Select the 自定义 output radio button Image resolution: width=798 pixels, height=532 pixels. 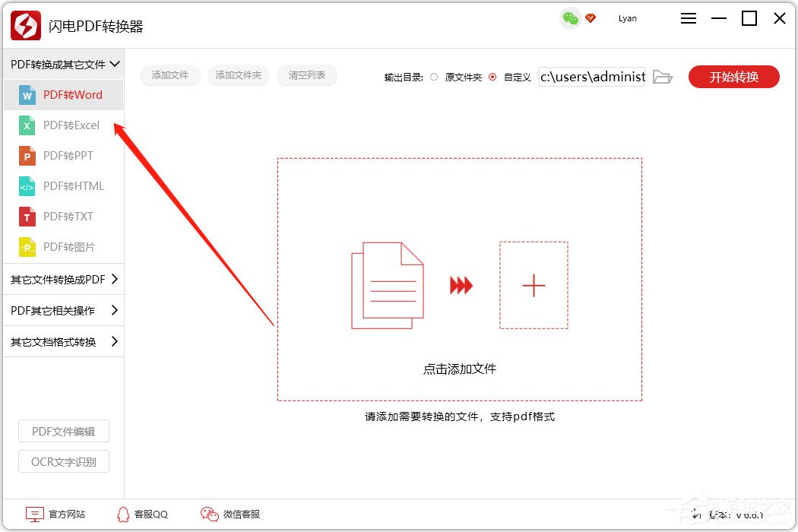point(492,77)
